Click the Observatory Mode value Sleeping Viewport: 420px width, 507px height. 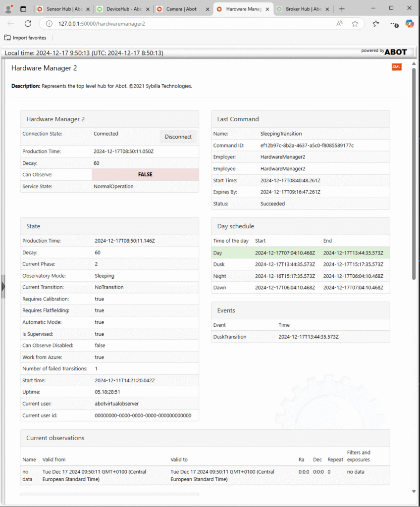pyautogui.click(x=105, y=276)
